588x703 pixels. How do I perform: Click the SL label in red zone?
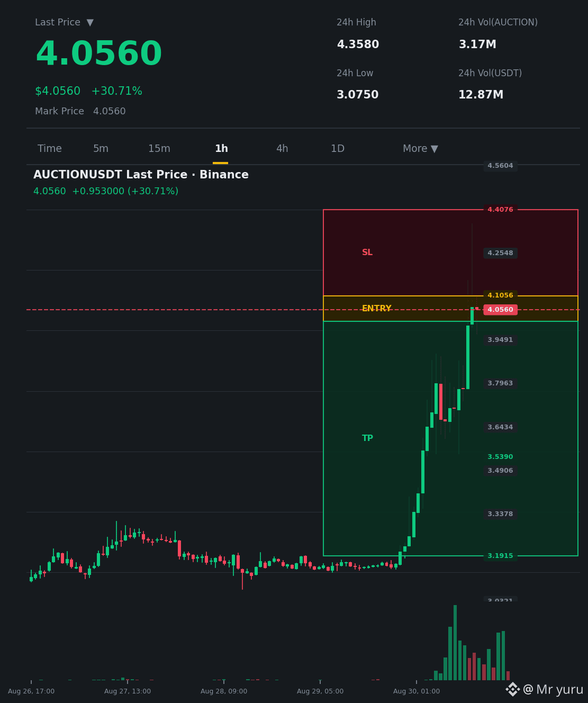coord(367,253)
